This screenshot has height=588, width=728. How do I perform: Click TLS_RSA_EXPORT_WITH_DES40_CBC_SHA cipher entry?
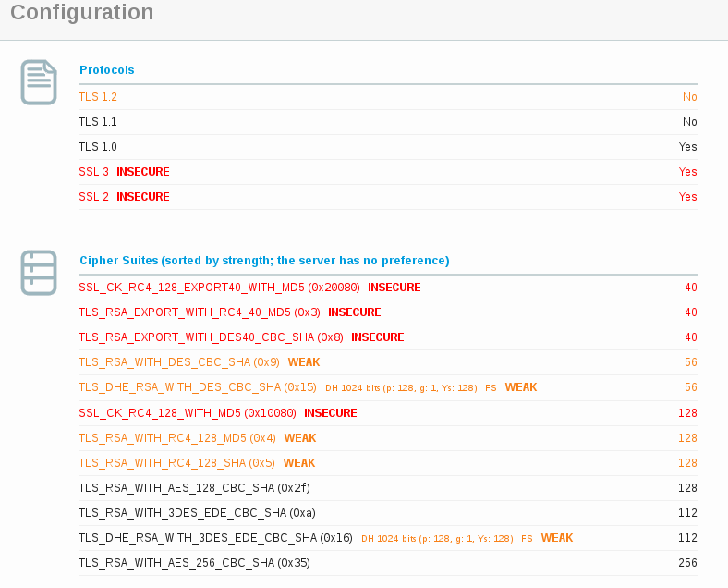click(x=211, y=337)
